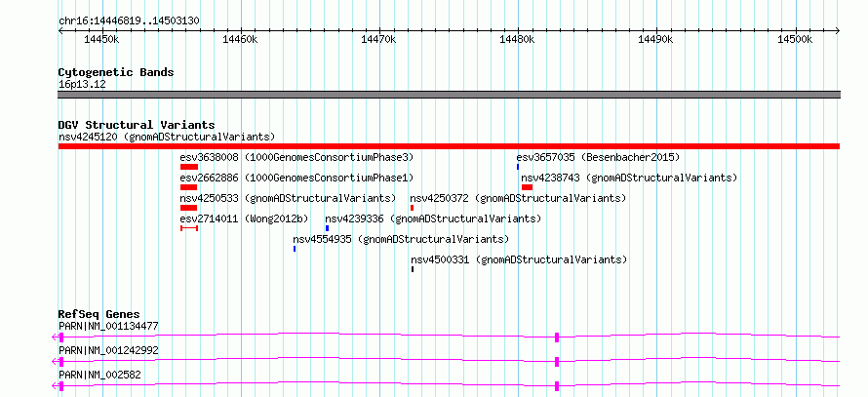Select the Cytogenetic Bands track title
The height and width of the screenshot is (397, 868).
[116, 72]
